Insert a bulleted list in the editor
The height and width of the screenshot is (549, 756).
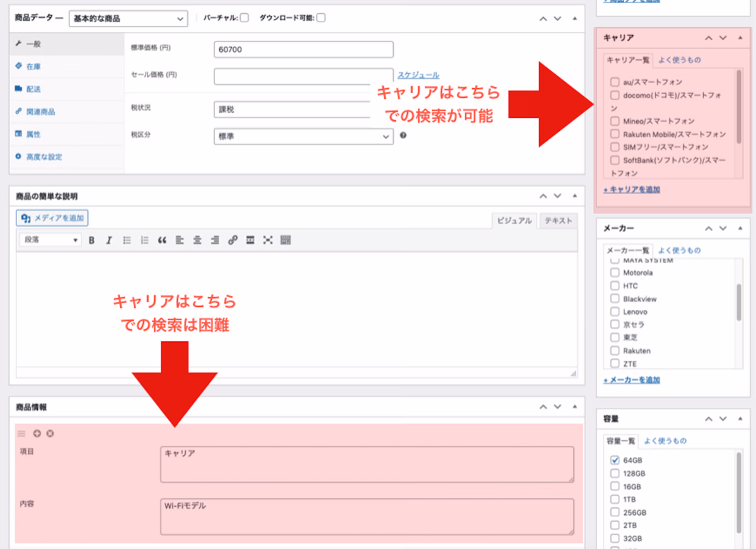tap(127, 240)
